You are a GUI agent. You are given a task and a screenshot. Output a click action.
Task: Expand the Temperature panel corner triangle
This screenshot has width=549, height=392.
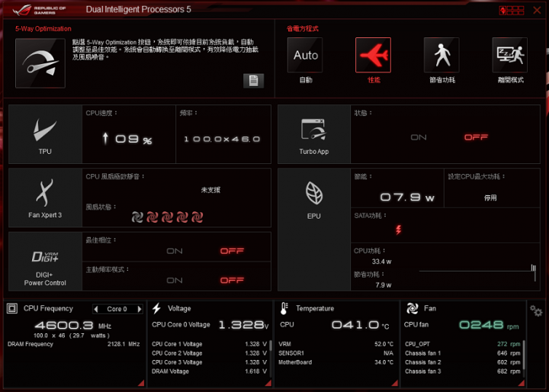pyautogui.click(x=395, y=383)
